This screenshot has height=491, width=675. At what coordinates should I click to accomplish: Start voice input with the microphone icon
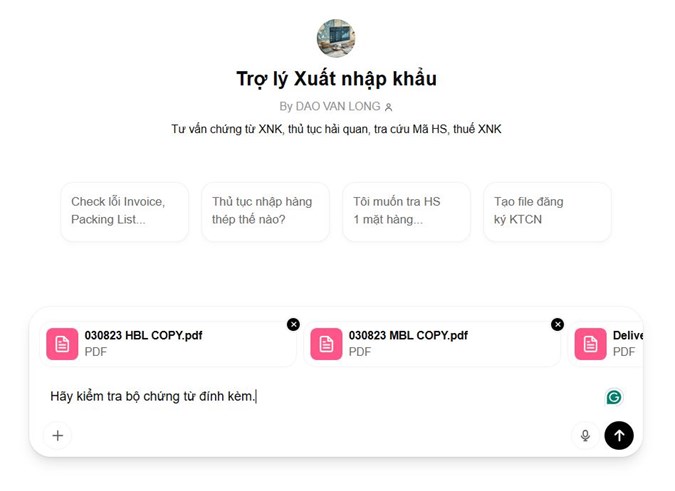coord(586,435)
